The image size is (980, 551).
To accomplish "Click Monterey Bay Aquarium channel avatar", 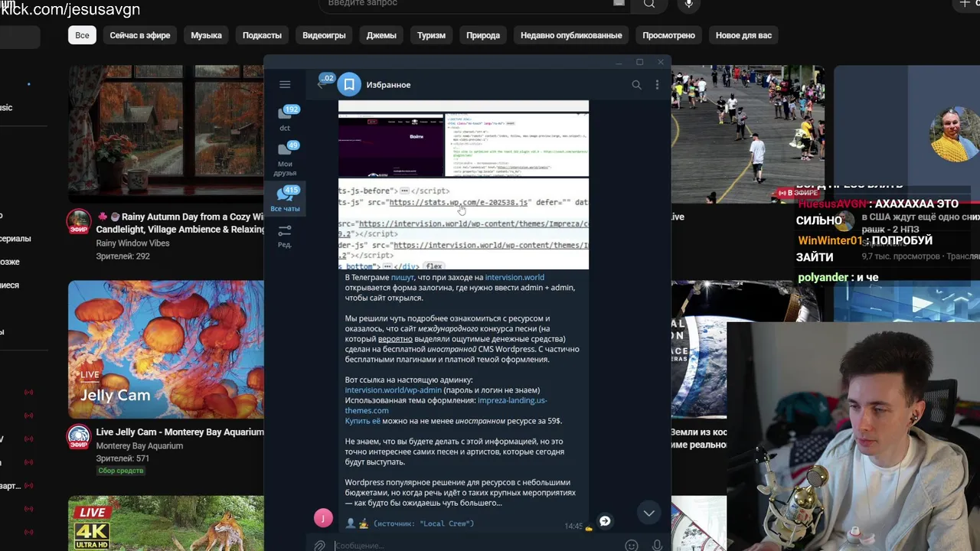I will pyautogui.click(x=78, y=437).
